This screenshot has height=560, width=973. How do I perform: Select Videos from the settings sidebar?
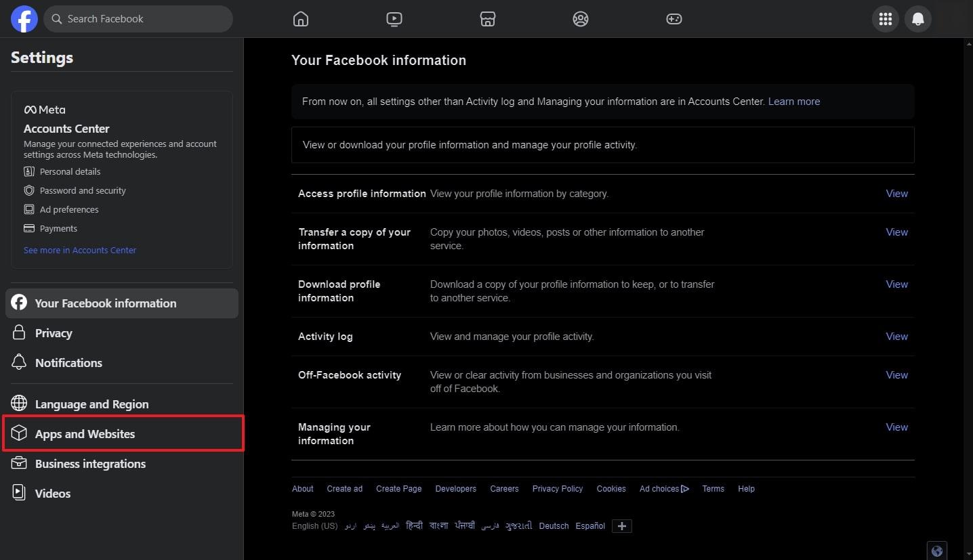click(x=52, y=493)
